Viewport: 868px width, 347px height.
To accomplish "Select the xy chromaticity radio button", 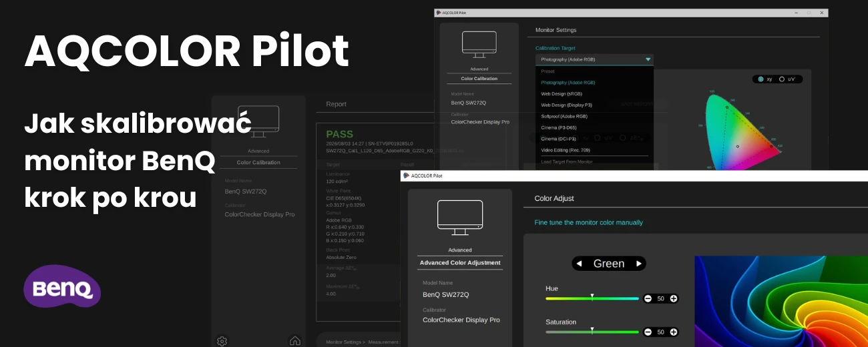I will click(x=760, y=79).
